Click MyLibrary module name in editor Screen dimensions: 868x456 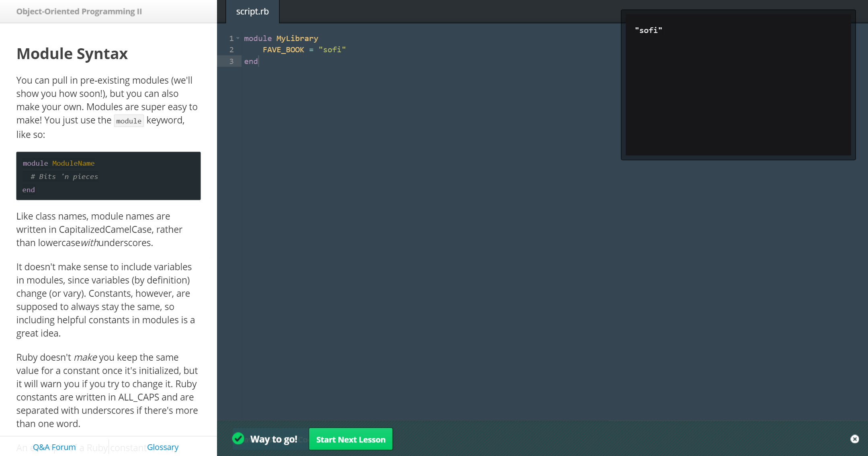click(x=297, y=38)
